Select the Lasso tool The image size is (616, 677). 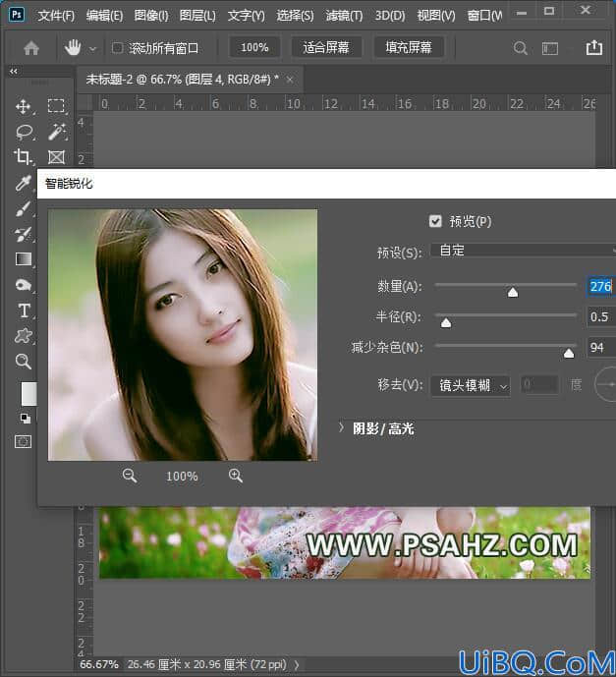click(25, 132)
